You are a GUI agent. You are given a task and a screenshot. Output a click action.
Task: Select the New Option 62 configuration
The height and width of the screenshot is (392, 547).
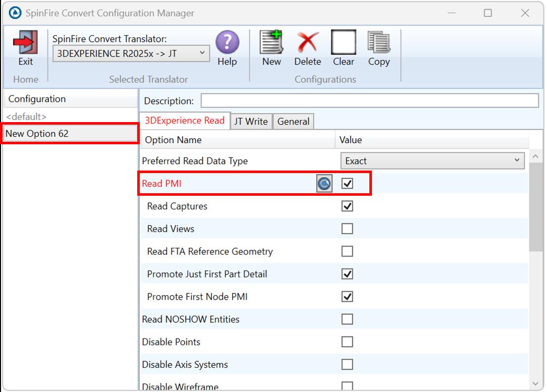[x=70, y=134]
